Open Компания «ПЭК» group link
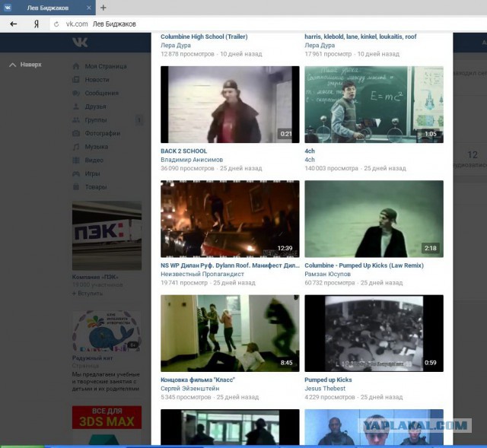This screenshot has width=487, height=448. 95,277
